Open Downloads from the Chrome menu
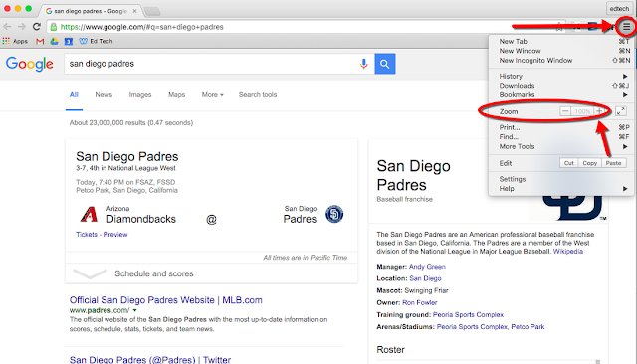The image size is (637, 364). (562, 86)
